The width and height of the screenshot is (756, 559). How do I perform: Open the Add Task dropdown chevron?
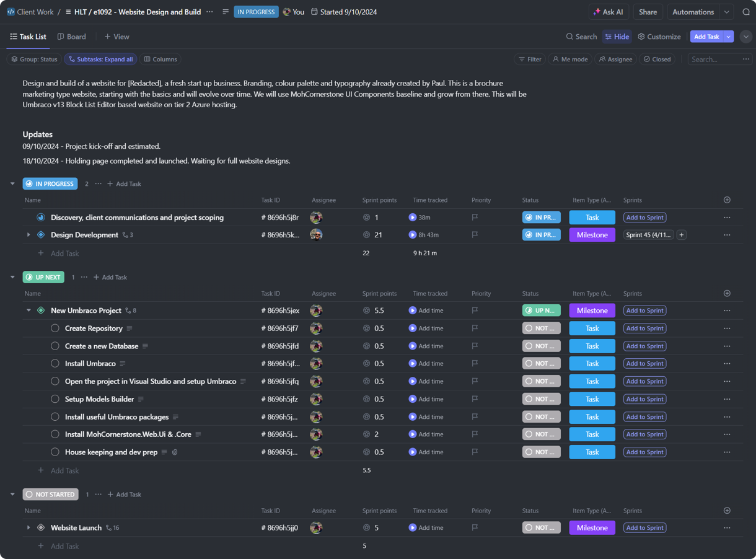coord(728,37)
